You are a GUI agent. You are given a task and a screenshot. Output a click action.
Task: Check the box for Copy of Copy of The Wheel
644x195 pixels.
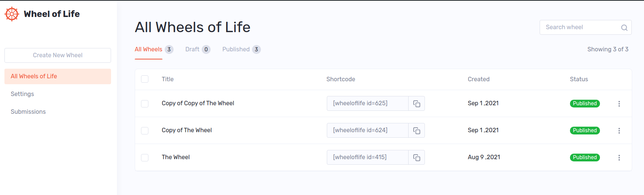(x=145, y=104)
